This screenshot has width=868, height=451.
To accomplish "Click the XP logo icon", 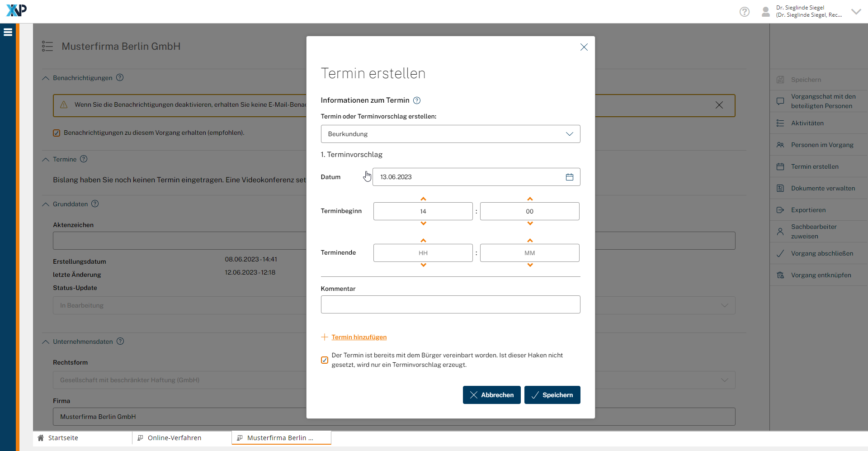I will click(16, 10).
